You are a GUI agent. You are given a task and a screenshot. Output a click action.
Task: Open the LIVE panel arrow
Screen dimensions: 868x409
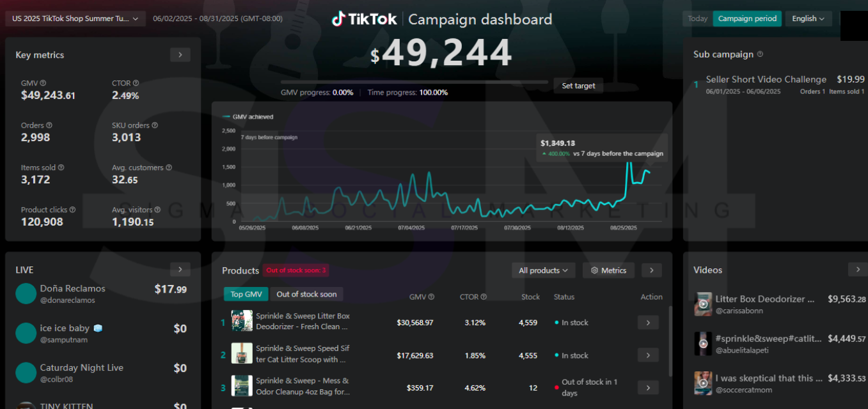[x=180, y=270]
